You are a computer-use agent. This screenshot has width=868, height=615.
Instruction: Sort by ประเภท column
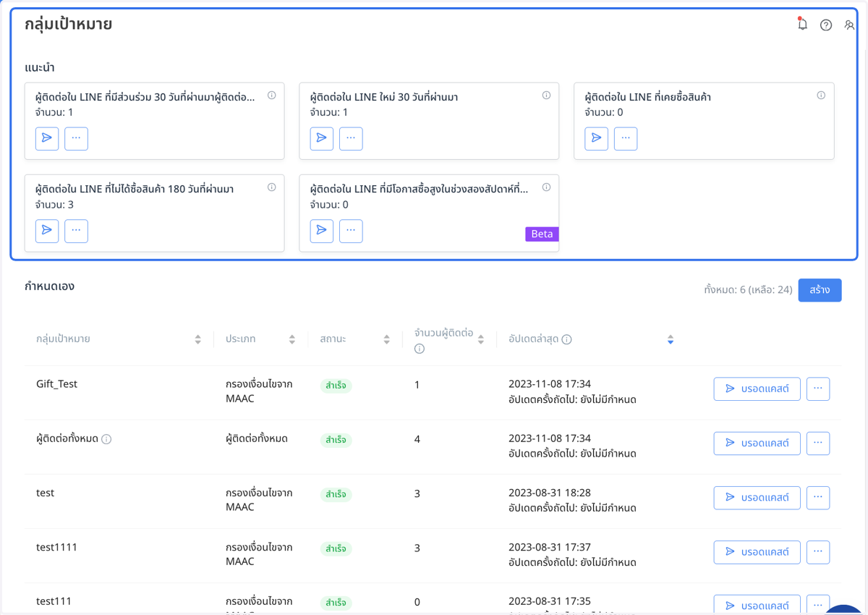point(292,339)
